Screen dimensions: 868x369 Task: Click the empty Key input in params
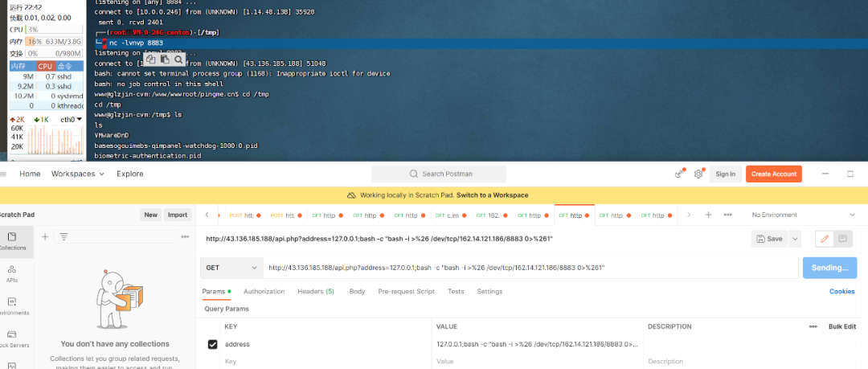326,361
